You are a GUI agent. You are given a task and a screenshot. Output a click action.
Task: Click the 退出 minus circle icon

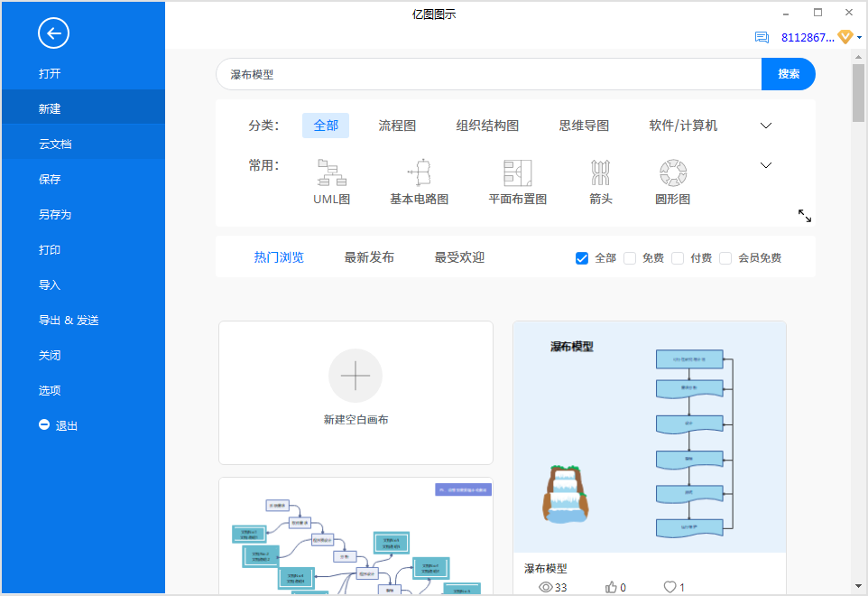[44, 424]
